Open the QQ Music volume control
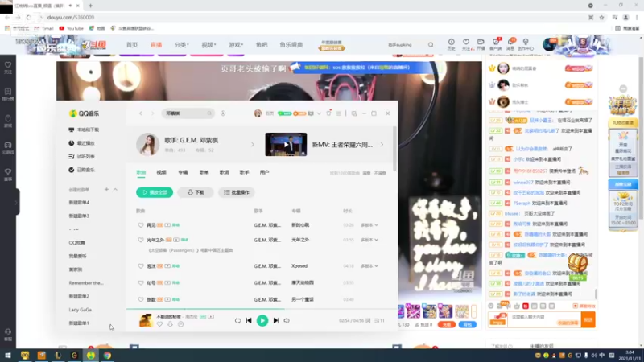The width and height of the screenshot is (644, 362). pyautogui.click(x=287, y=320)
